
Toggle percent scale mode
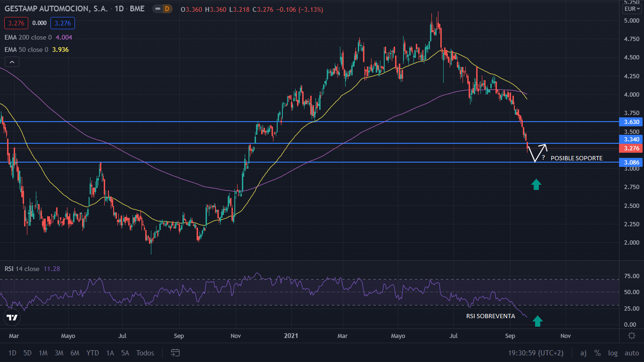coord(597,353)
